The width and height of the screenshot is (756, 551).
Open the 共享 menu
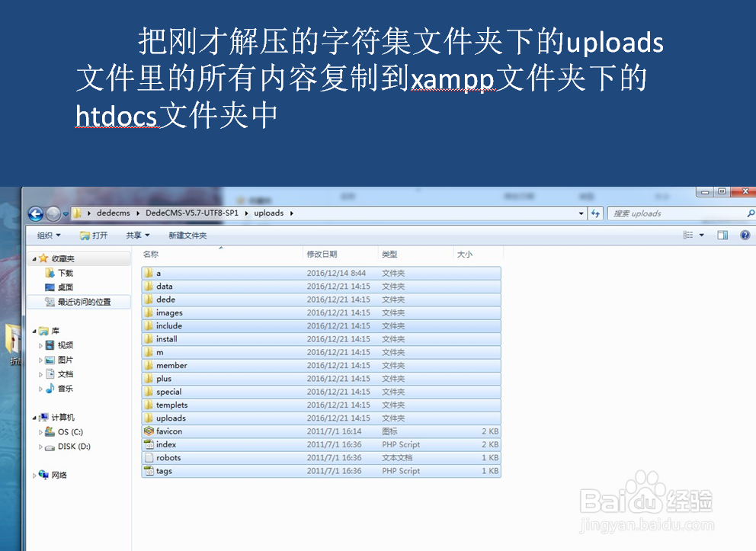[x=138, y=235]
